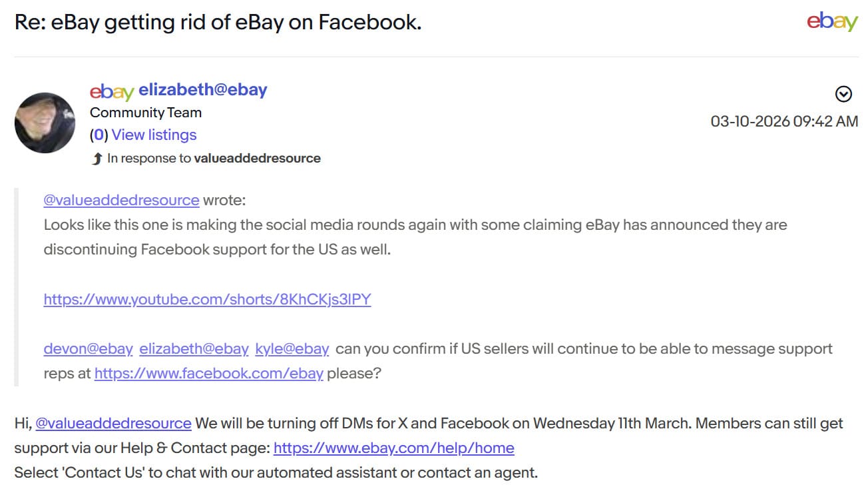Click the eBay logo in the top corner
Screen dimensions: 868x493
pos(832,22)
